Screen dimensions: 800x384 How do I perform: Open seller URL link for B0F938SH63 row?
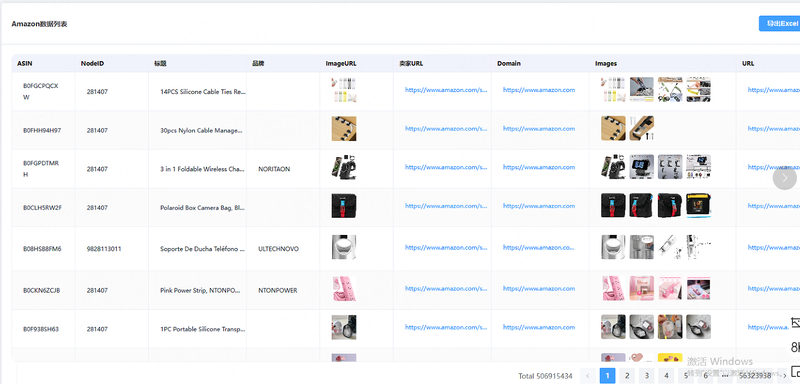tap(446, 327)
